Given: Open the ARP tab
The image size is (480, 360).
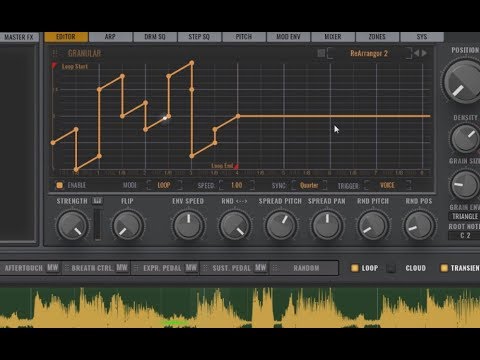Looking at the screenshot, I should click(110, 37).
